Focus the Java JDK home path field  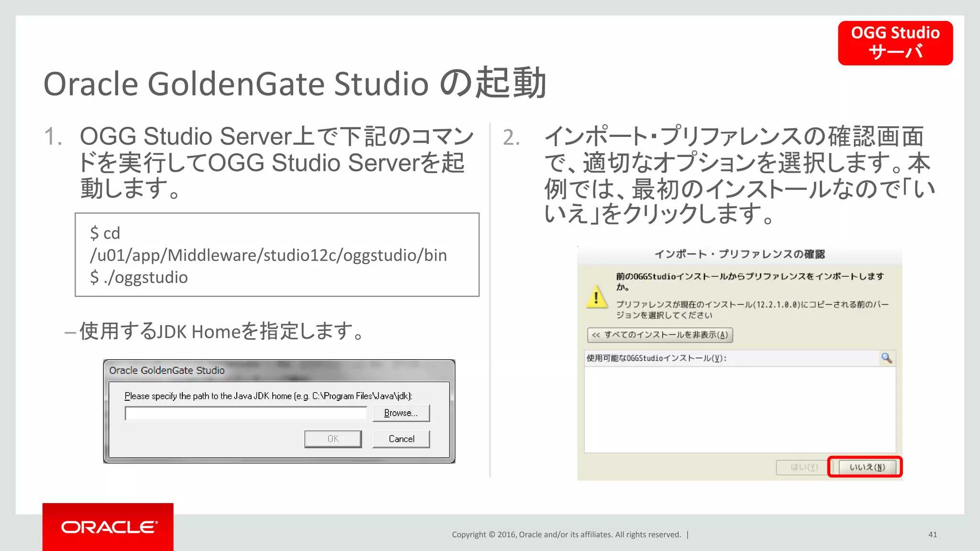pos(246,413)
